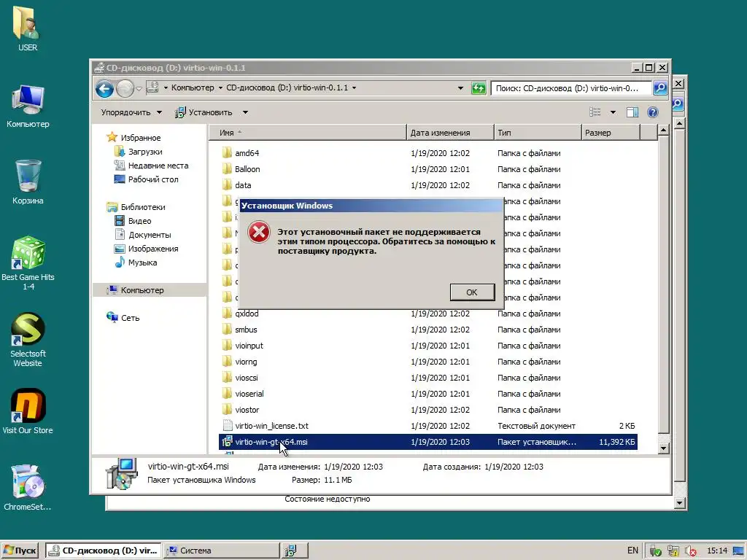Screen dimensions: 747x560
Task: Sort by Размер column header
Action: (611, 133)
